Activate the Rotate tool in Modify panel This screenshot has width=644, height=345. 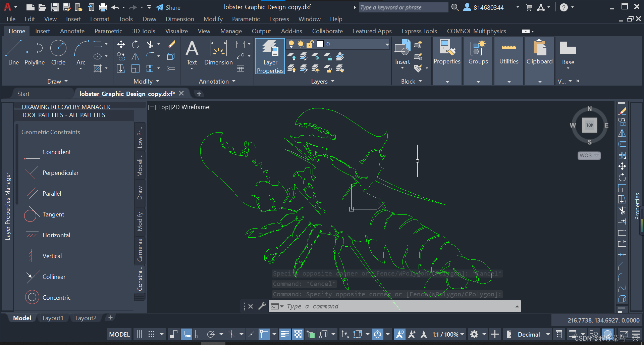136,44
